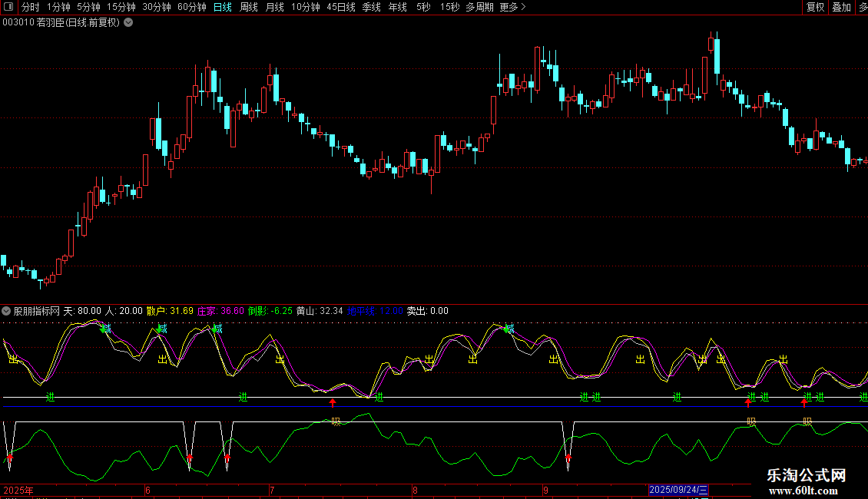The width and height of the screenshot is (868, 499).
Task: Toggle the 日线 daily period
Action: [222, 8]
